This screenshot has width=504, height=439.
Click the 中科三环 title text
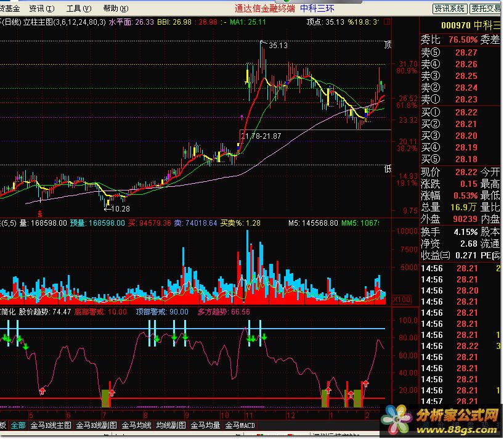tap(317, 9)
